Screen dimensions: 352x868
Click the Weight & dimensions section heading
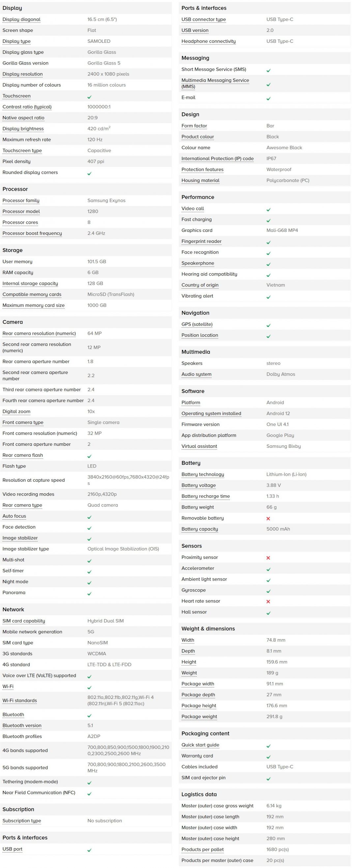[x=208, y=629]
